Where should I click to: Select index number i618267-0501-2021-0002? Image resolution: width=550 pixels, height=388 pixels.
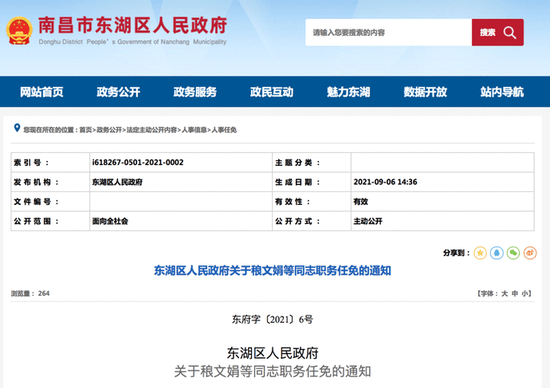click(x=138, y=162)
